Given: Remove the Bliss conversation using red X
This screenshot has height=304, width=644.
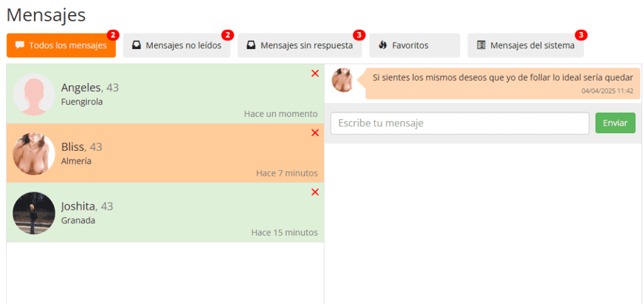Looking at the screenshot, I should click(315, 133).
